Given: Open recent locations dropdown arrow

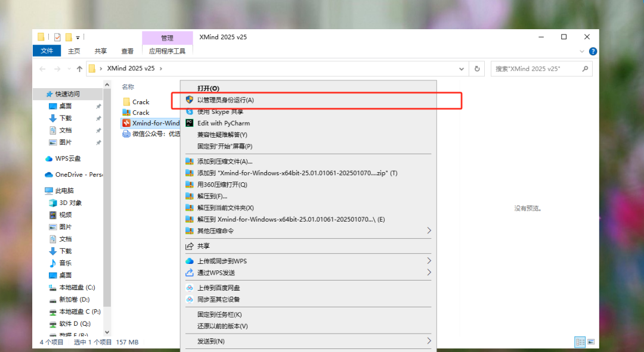Looking at the screenshot, I should point(69,68).
